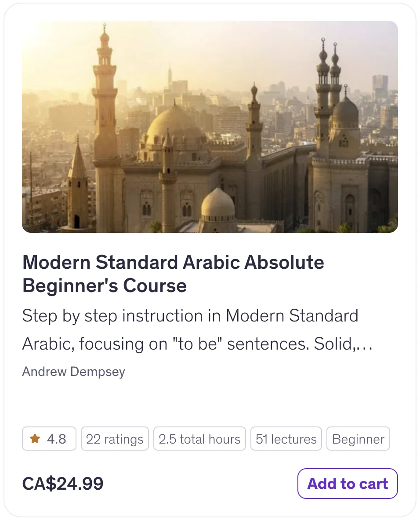Click the rating pill showing 4.8
420x520 pixels.
49,438
